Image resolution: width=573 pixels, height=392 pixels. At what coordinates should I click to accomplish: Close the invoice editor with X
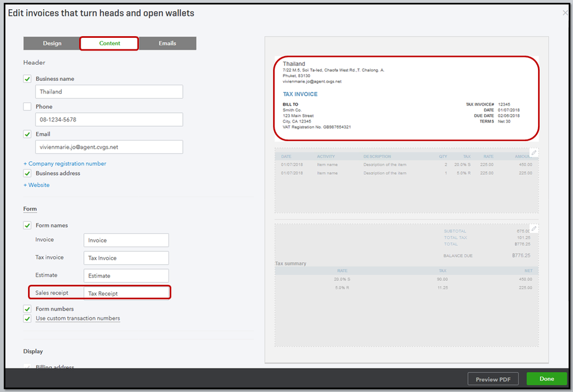566,12
